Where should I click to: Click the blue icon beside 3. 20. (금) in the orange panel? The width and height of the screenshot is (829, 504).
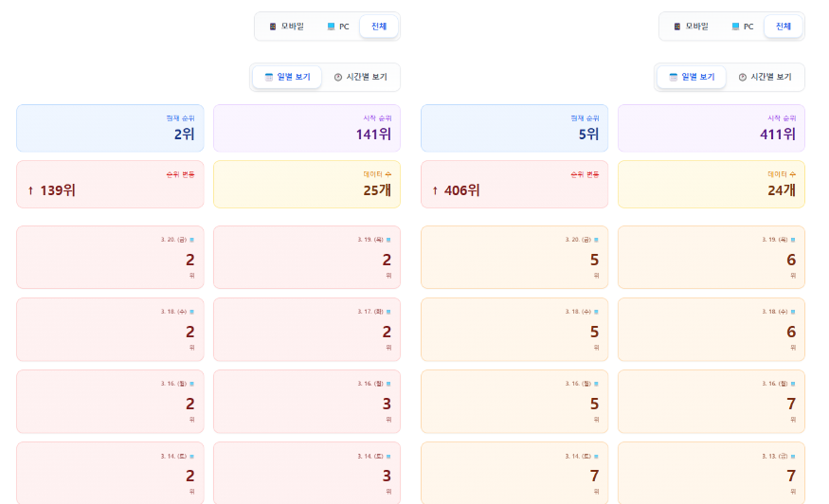point(596,240)
